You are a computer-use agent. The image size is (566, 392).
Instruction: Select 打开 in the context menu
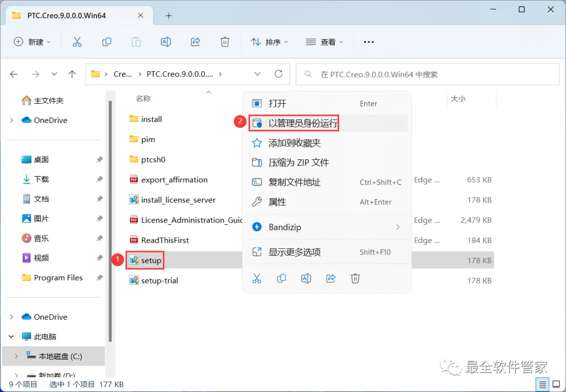click(327, 104)
